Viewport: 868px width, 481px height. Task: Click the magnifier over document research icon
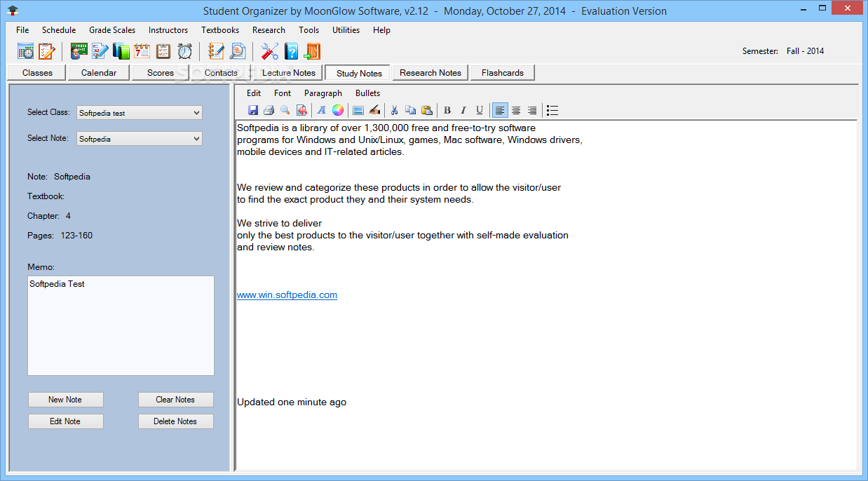coord(238,51)
